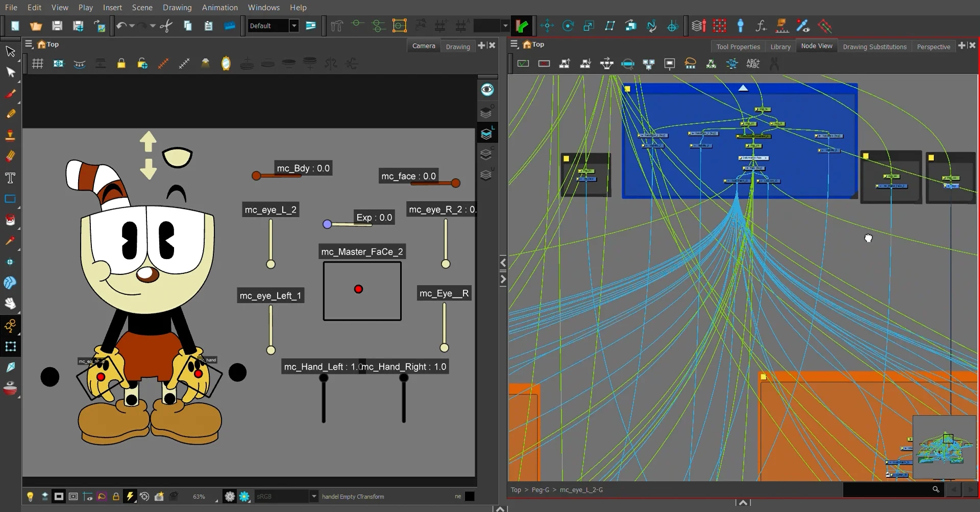Select the Text tool
This screenshot has height=512, width=980.
coord(10,178)
